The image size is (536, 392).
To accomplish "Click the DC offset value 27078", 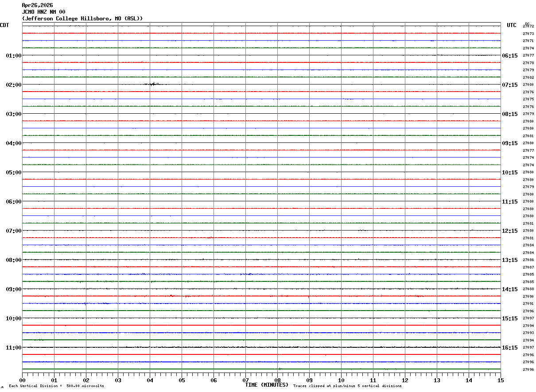I will click(528, 63).
